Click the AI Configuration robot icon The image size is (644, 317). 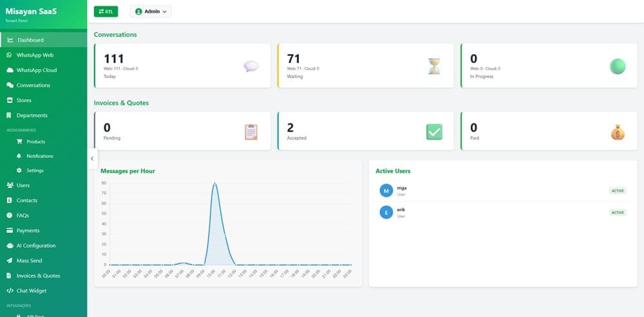pos(10,246)
